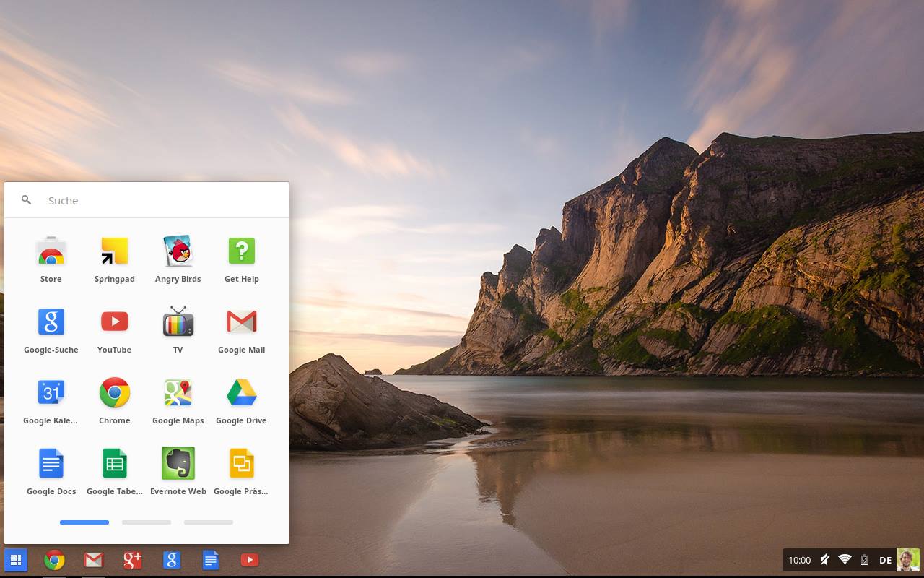Open Google Docs from the shelf

(210, 560)
